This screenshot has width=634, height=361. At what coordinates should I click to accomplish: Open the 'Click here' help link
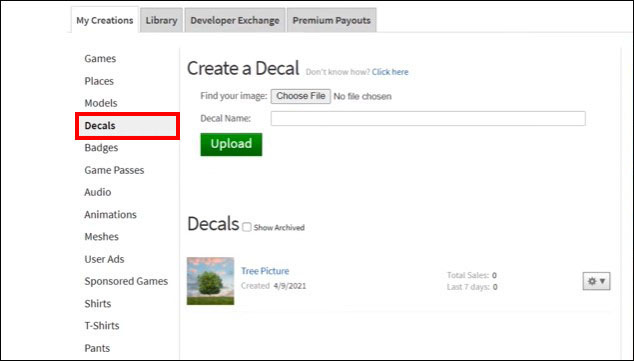pos(390,72)
